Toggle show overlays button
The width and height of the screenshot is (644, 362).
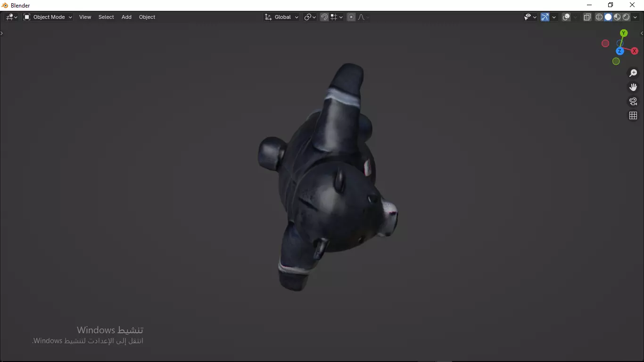[x=566, y=17]
